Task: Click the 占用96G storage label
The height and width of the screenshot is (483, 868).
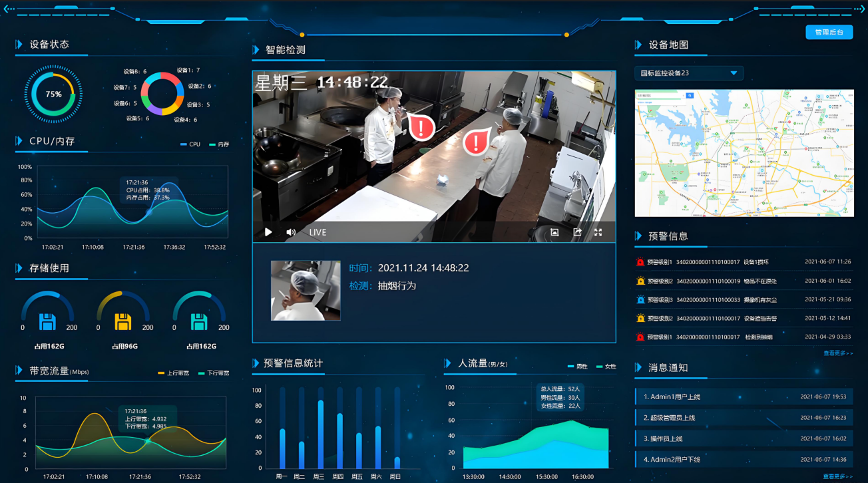Action: coord(126,347)
